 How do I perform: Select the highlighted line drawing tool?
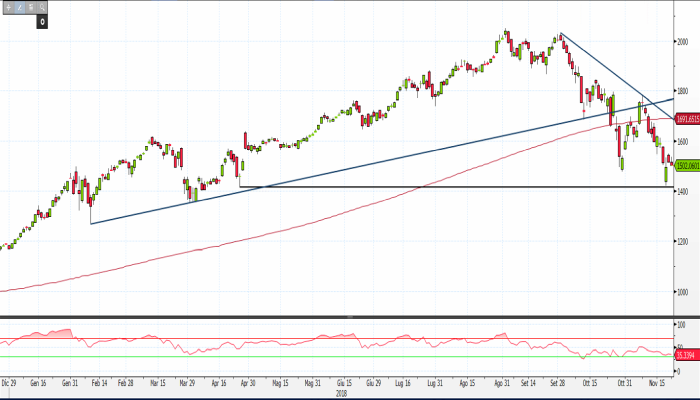tap(19, 7)
